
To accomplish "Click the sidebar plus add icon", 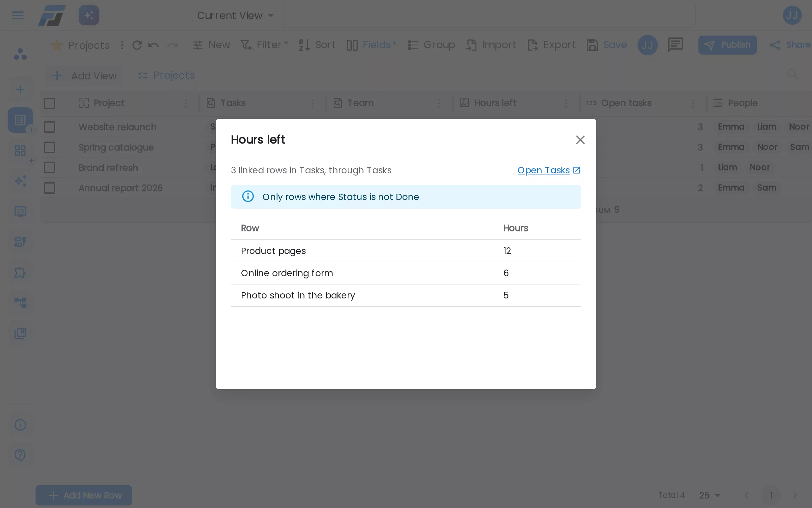I will click(20, 89).
